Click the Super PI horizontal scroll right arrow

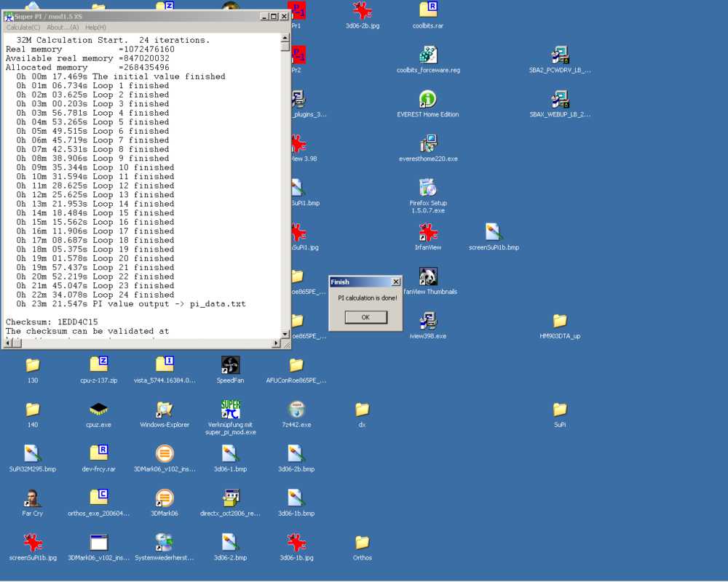click(276, 343)
